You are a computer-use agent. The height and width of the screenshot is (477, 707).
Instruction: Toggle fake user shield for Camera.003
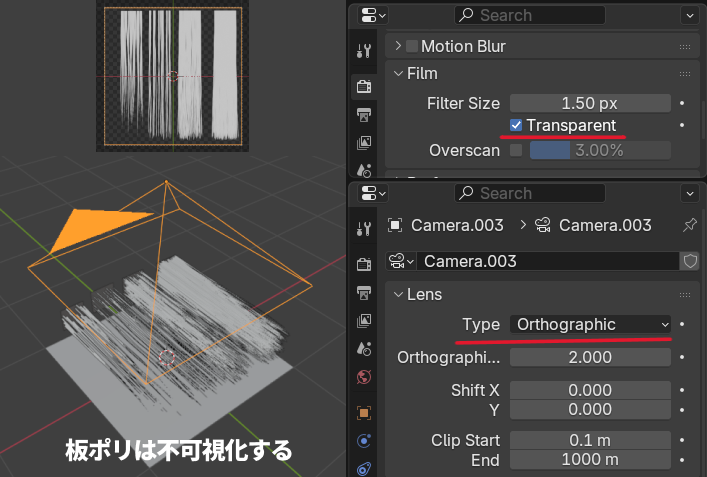pyautogui.click(x=689, y=261)
